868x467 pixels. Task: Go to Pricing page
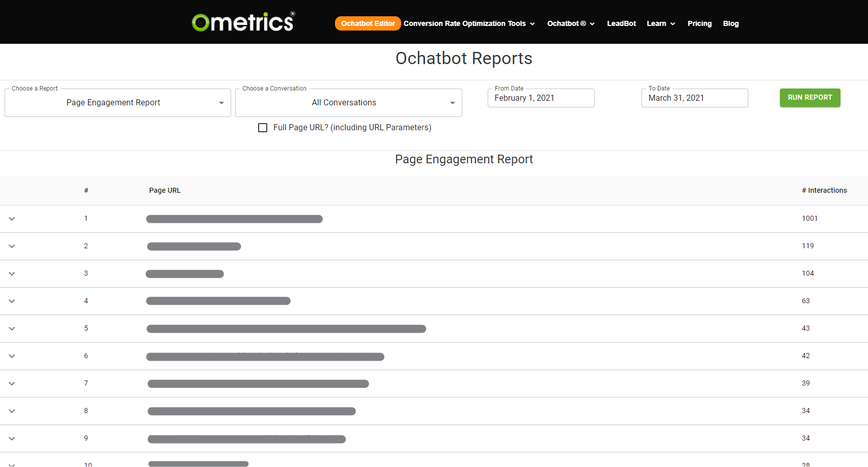(x=699, y=23)
